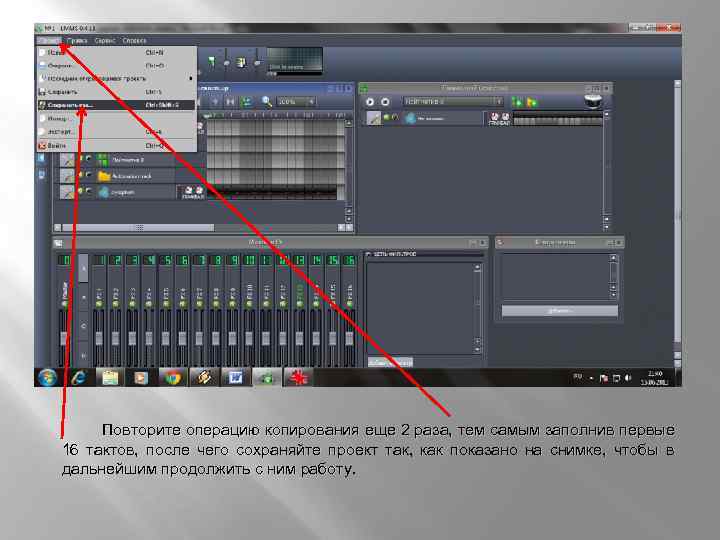Toggle solo on the pattern track

pos(89,159)
